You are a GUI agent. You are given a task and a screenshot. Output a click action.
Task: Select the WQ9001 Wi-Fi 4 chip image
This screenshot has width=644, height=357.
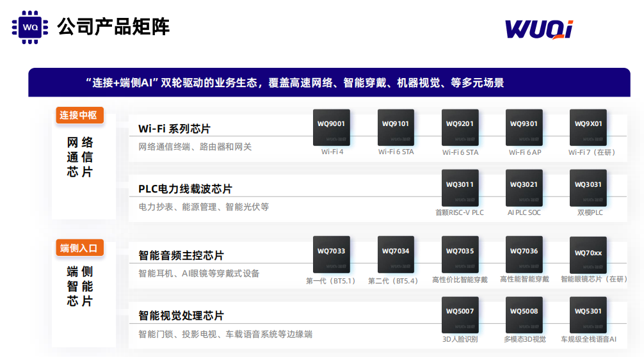tap(332, 127)
